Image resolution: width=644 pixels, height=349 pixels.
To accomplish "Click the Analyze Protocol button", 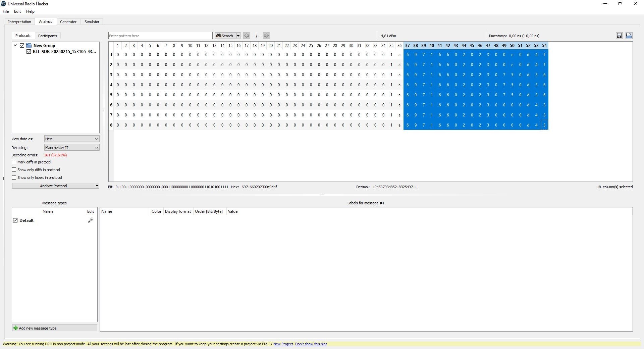I will (54, 186).
